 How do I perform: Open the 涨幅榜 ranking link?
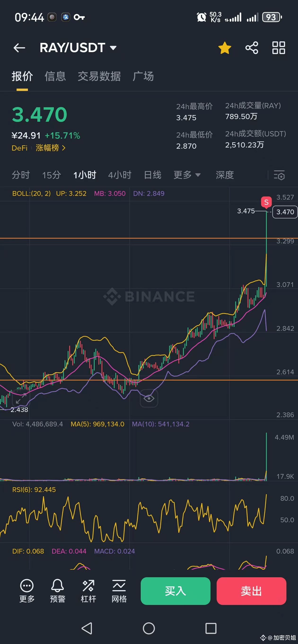point(50,148)
